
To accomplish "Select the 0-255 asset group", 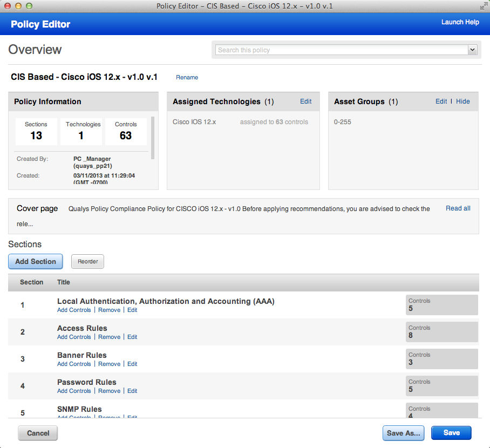I will [x=343, y=122].
